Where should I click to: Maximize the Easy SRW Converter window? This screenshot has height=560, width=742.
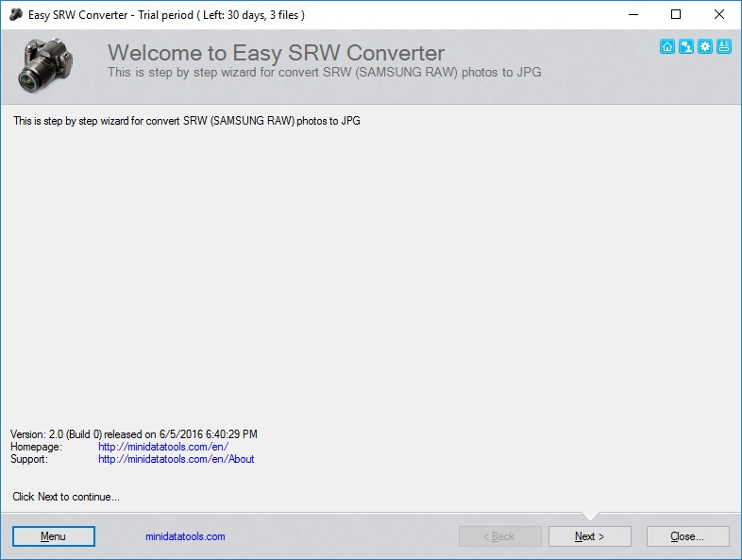676,15
